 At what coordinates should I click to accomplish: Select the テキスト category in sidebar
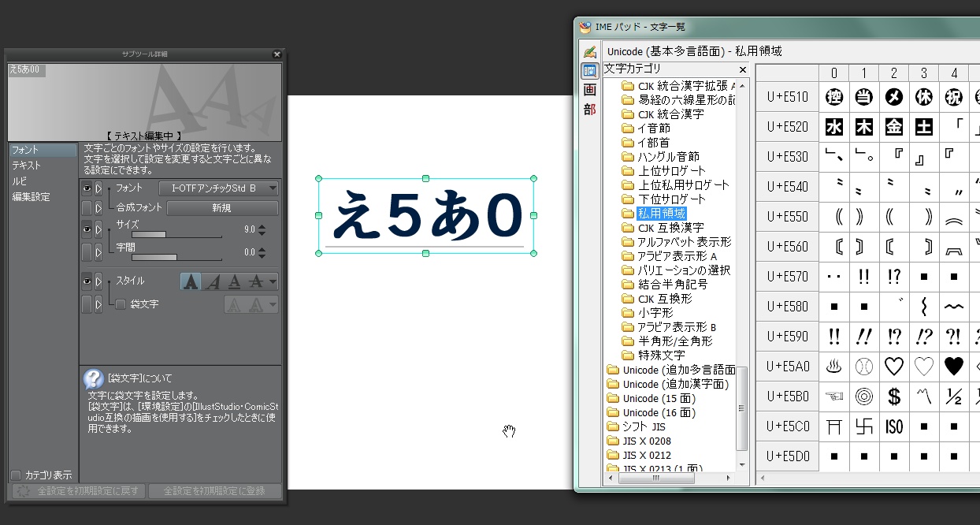tap(26, 166)
